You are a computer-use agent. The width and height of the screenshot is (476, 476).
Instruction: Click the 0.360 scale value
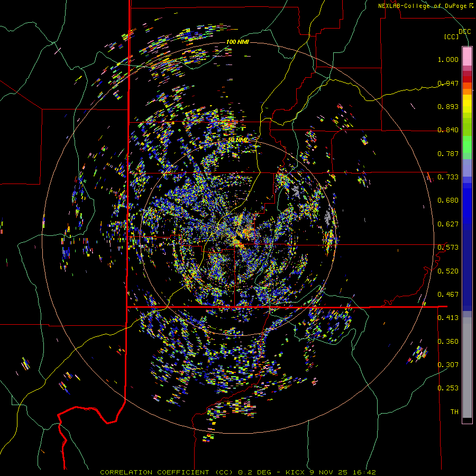448,342
